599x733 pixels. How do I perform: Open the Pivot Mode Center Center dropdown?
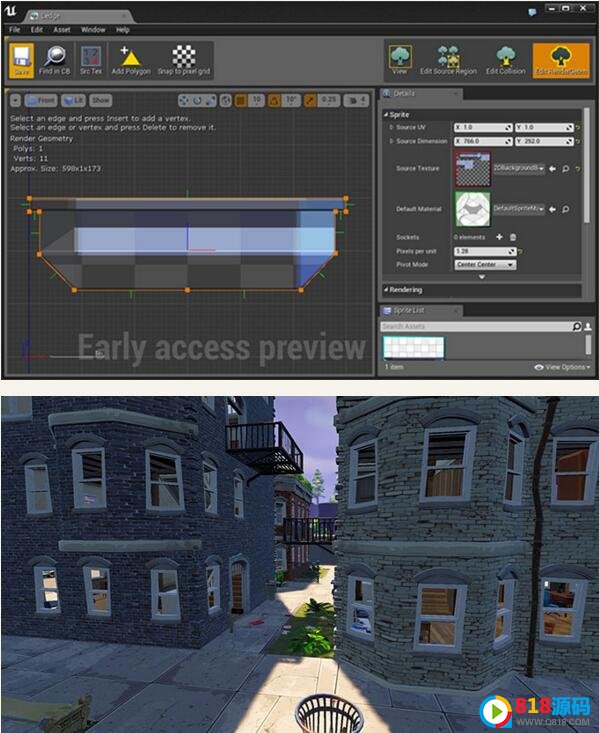(485, 265)
